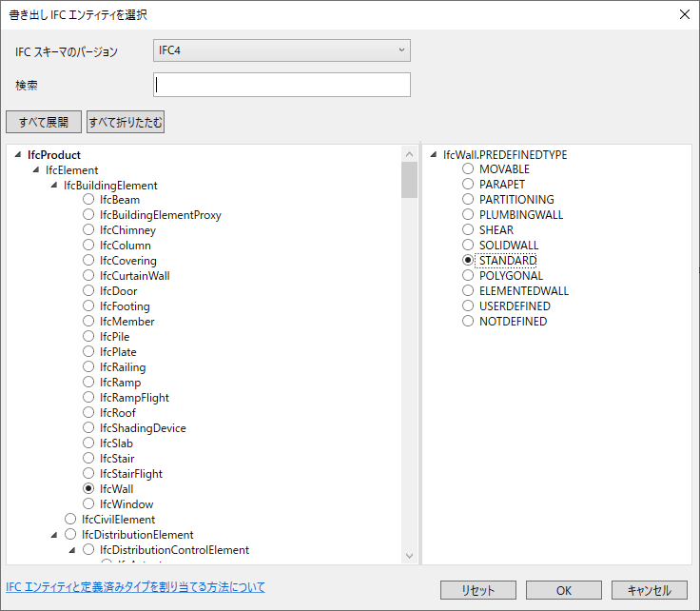Select the IfcWindow radio button
Image resolution: width=700 pixels, height=611 pixels.
[88, 503]
